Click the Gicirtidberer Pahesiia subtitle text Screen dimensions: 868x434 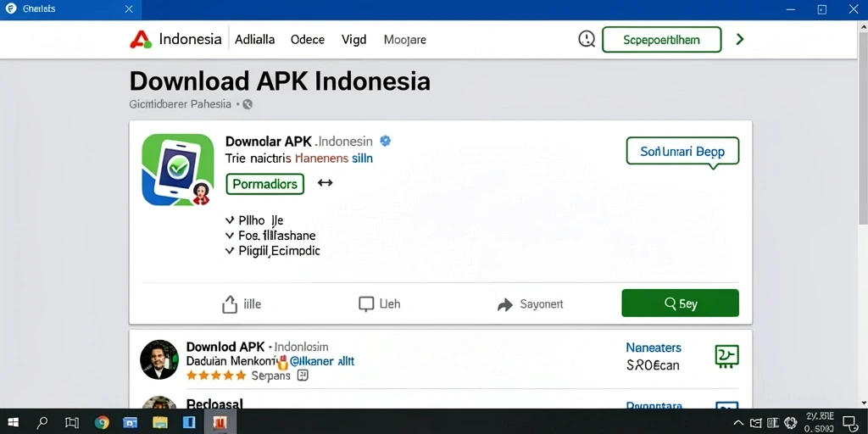(180, 104)
